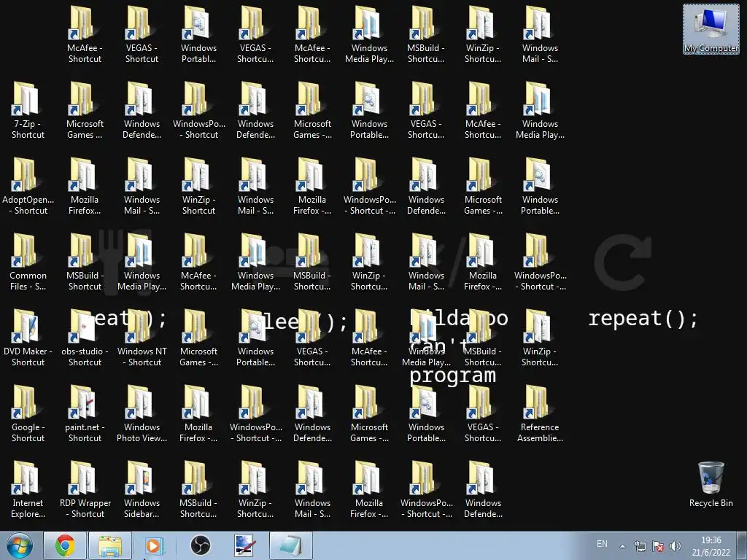This screenshot has width=747, height=560.
Task: Select the untruncated "WinZip - Shortcut" folder
Action: (198, 186)
